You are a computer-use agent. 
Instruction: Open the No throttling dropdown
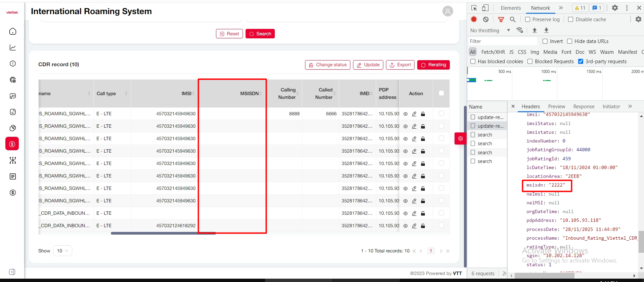point(490,30)
